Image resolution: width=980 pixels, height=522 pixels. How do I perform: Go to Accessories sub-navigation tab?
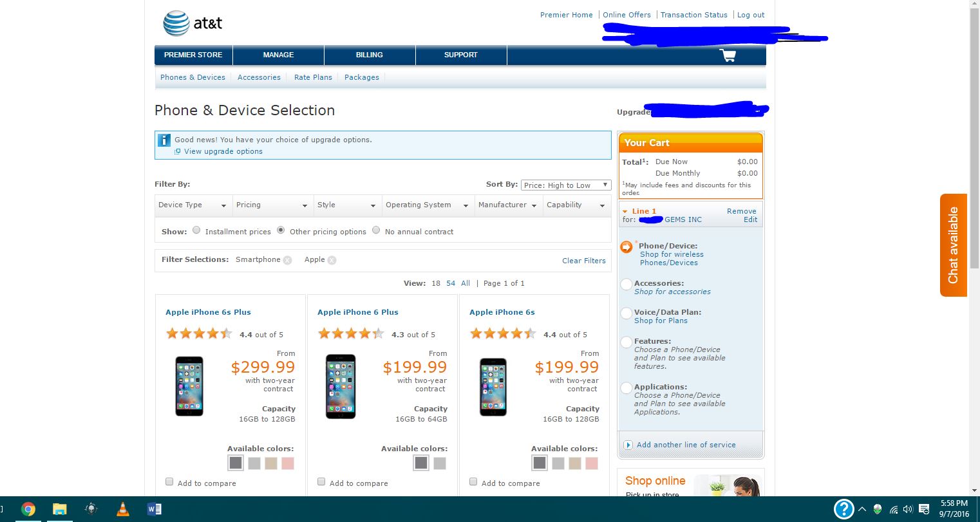259,77
